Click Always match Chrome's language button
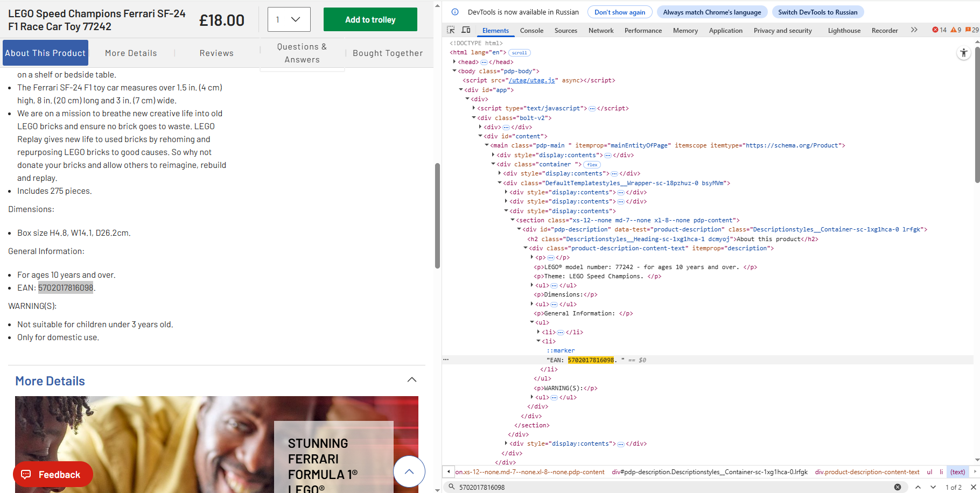The width and height of the screenshot is (980, 493). pos(712,12)
